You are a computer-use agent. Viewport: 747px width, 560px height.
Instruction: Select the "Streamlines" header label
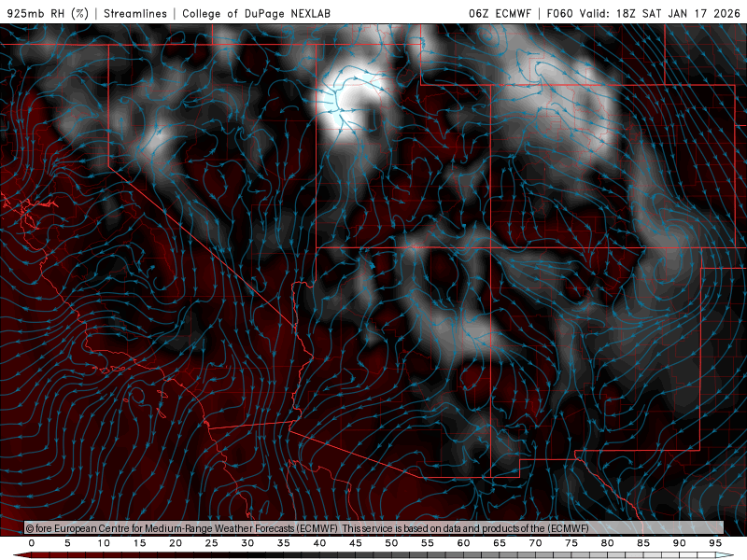[x=135, y=13]
